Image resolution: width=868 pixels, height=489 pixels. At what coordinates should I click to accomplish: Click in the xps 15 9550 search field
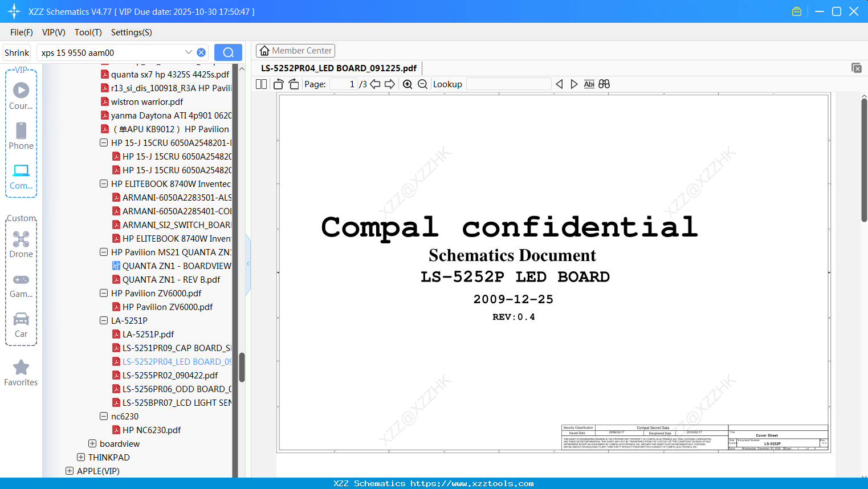click(112, 52)
